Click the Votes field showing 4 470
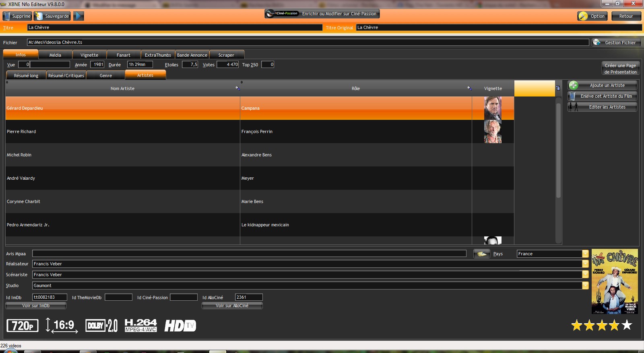The image size is (644, 353). click(x=228, y=64)
